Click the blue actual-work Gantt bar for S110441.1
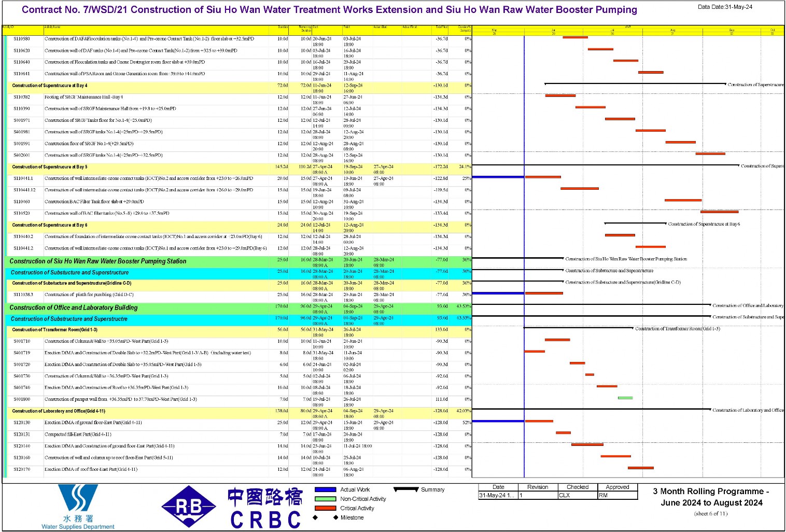786x532 pixels. [498, 177]
